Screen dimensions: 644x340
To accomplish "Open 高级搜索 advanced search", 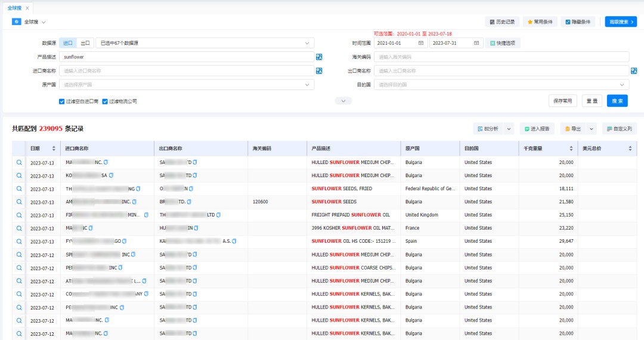I will point(621,21).
